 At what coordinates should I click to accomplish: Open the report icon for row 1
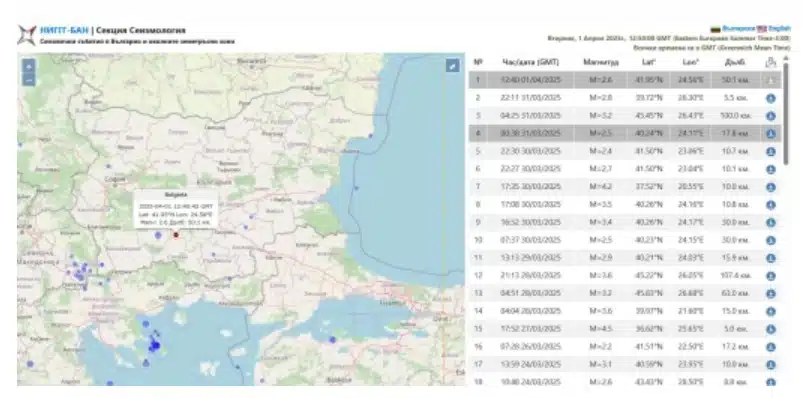click(x=770, y=80)
